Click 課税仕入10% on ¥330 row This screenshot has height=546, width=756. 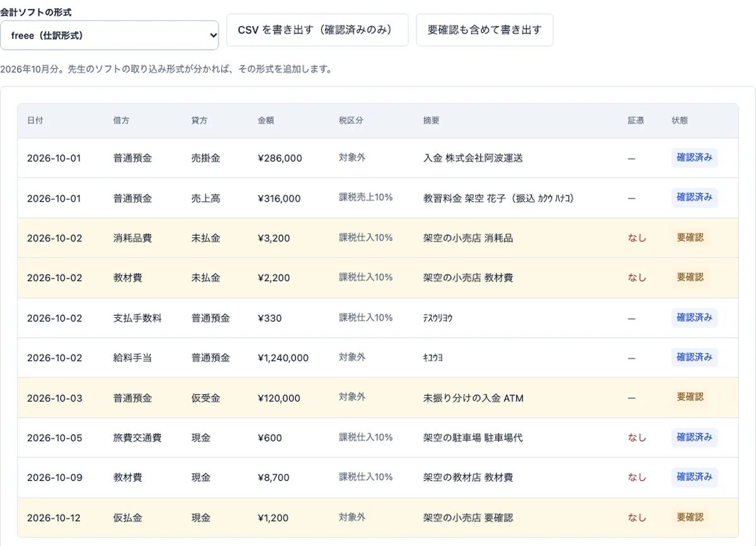tap(366, 318)
